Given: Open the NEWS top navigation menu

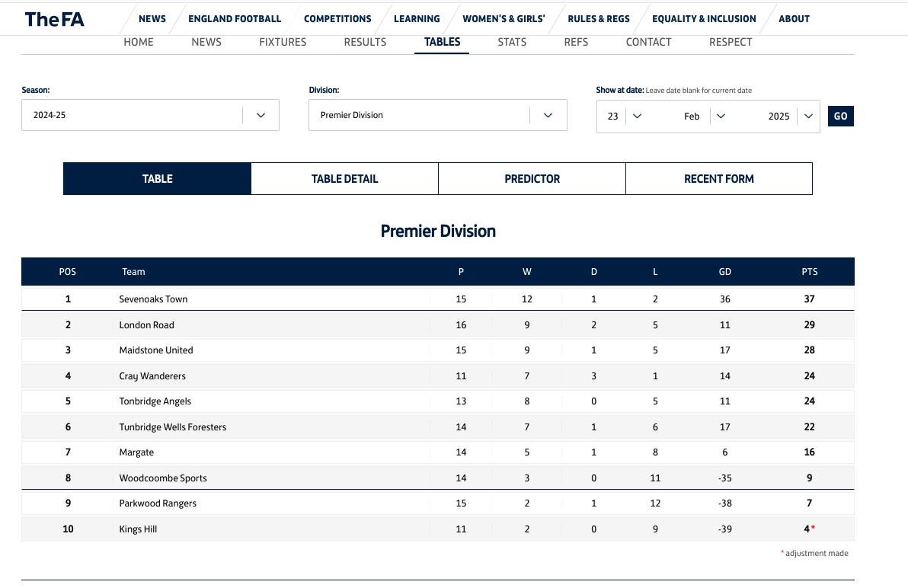Looking at the screenshot, I should coord(152,18).
